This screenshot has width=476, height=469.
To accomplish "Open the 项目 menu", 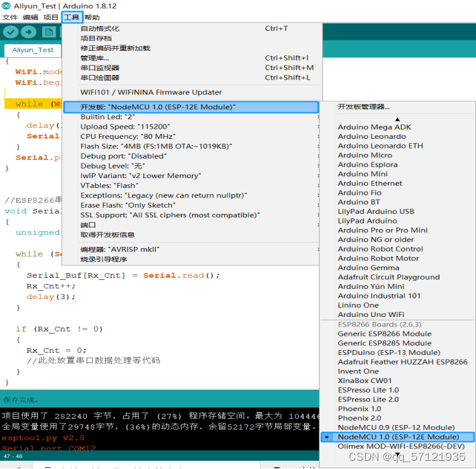I will pyautogui.click(x=51, y=17).
